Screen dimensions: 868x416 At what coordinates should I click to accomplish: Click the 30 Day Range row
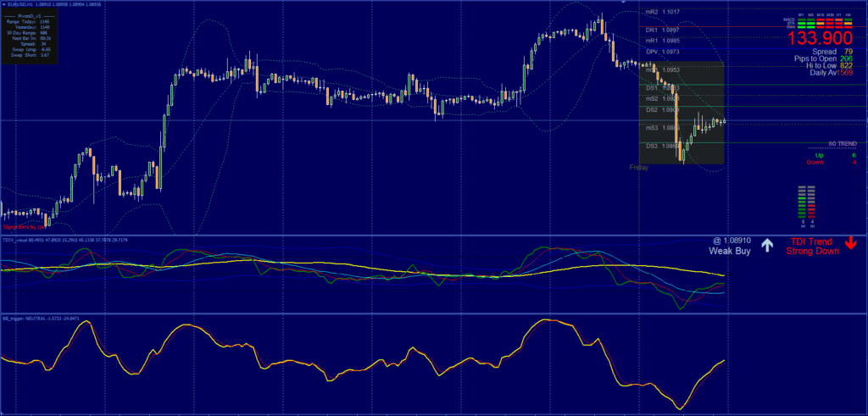pyautogui.click(x=27, y=33)
